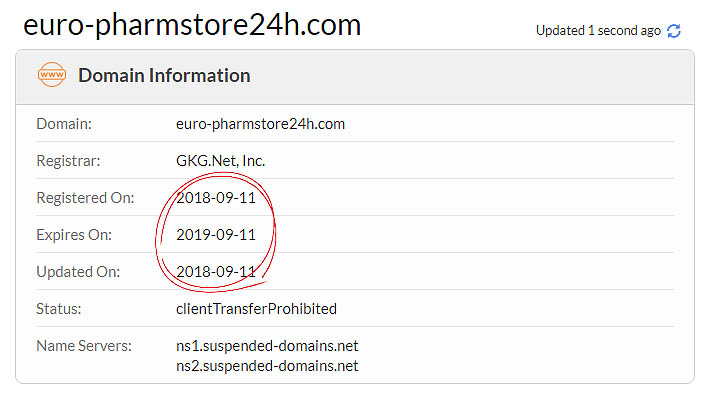Click the 'Updated 1 second ago' text
This screenshot has height=396, width=711.
[598, 30]
